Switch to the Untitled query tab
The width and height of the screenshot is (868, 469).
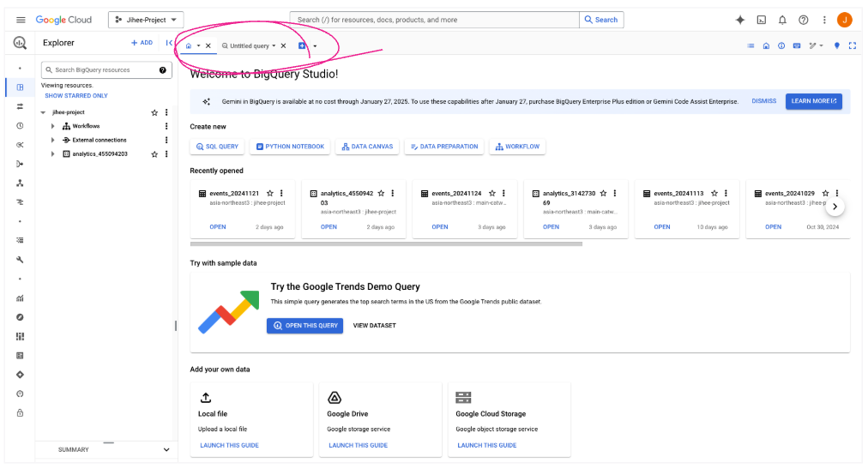pos(250,46)
